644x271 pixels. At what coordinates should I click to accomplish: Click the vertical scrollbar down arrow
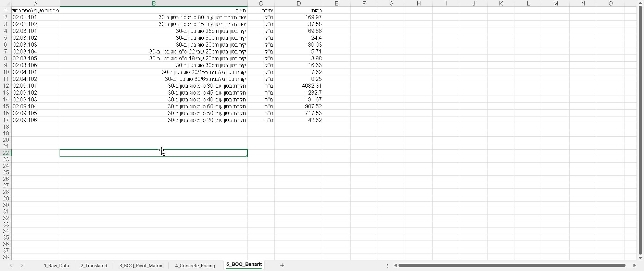click(640, 258)
